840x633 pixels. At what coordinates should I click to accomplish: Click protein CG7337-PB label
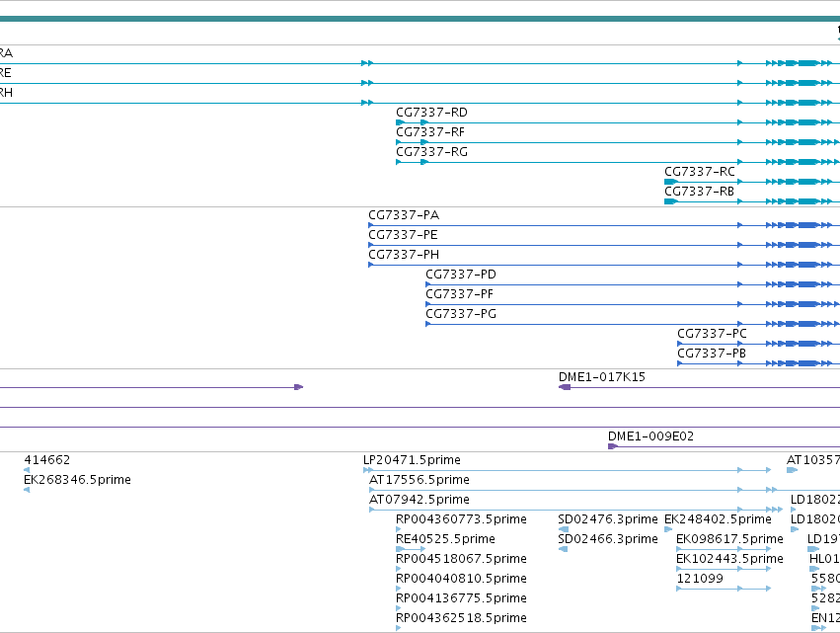point(712,354)
